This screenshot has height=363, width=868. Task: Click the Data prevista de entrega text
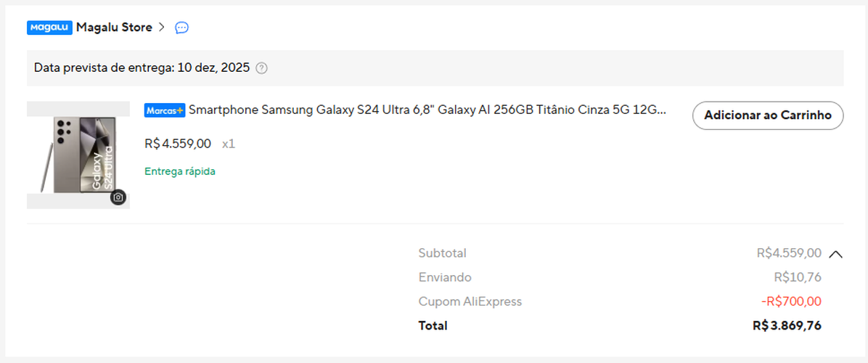tap(142, 68)
